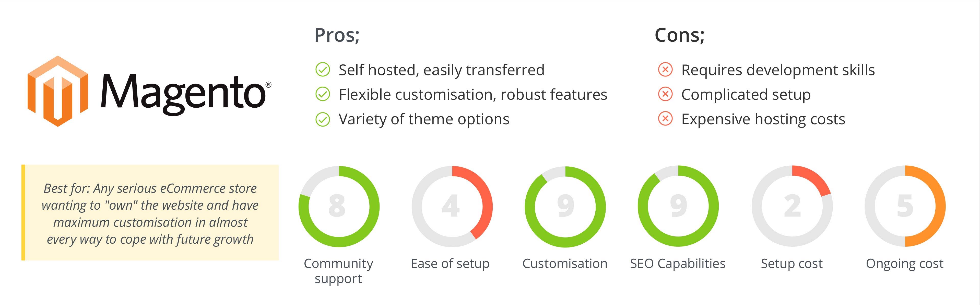Select the Setup cost ring showing 2
Viewport: 980px width, 305px height.
pos(792,206)
